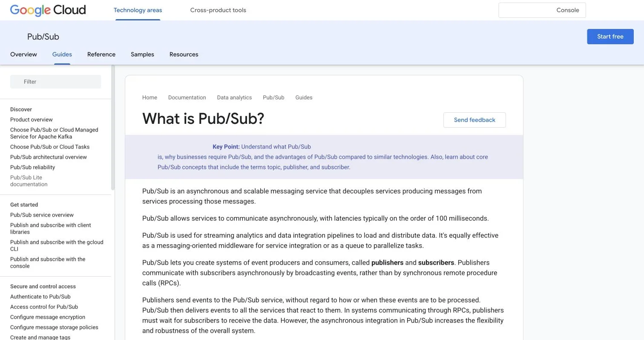Open Choose Pub/Sub or Cloud Managed Service page

tap(54, 133)
